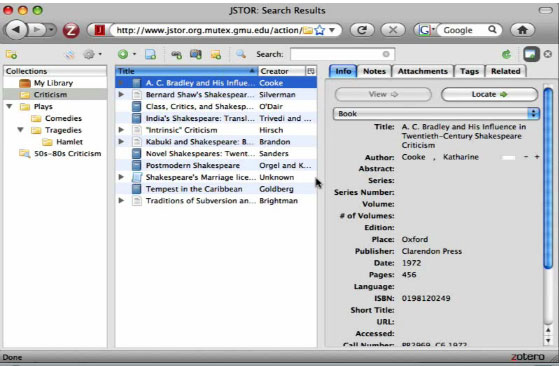The height and width of the screenshot is (366, 559).
Task: Click the browser Back arrow button
Action: (x=16, y=30)
